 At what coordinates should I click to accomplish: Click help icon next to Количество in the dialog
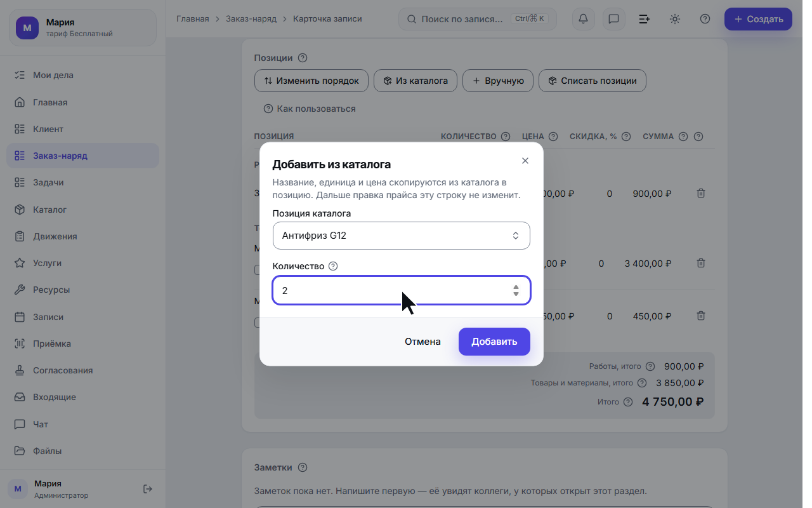333,266
